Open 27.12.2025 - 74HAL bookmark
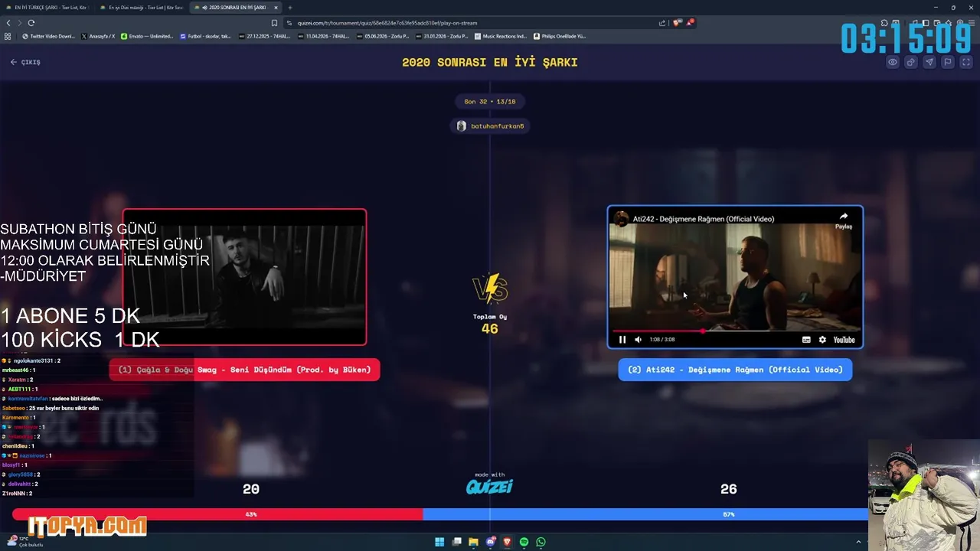The height and width of the screenshot is (551, 980). pos(265,36)
